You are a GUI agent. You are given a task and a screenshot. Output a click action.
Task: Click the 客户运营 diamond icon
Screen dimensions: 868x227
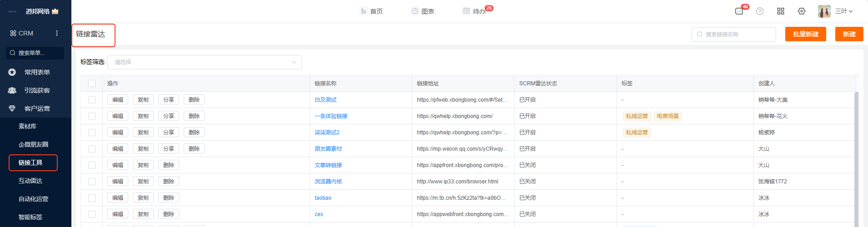click(12, 109)
